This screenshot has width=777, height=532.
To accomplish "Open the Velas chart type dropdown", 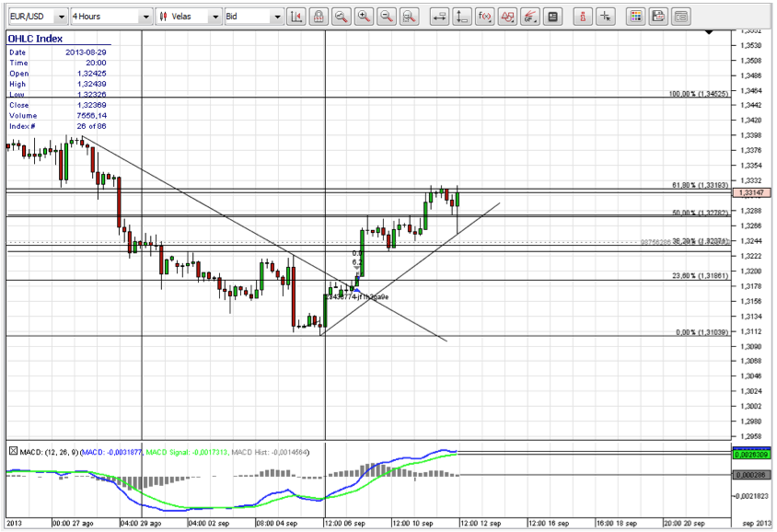I will click(x=214, y=15).
